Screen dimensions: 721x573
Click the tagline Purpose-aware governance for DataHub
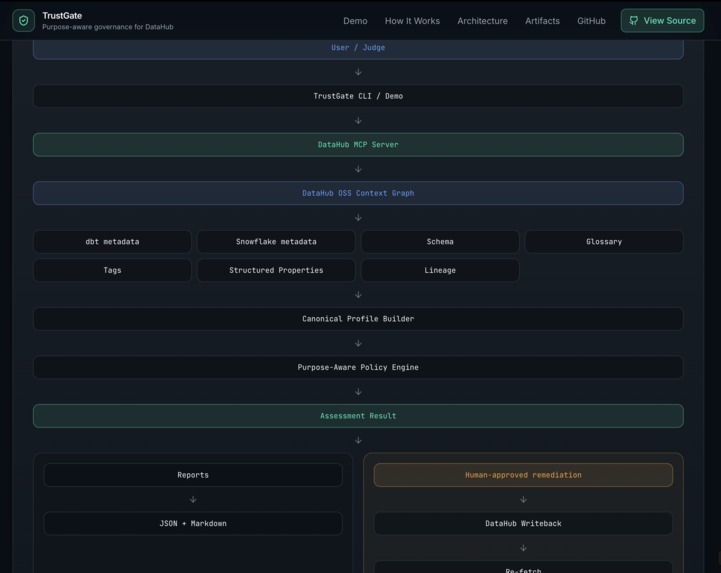(x=108, y=27)
